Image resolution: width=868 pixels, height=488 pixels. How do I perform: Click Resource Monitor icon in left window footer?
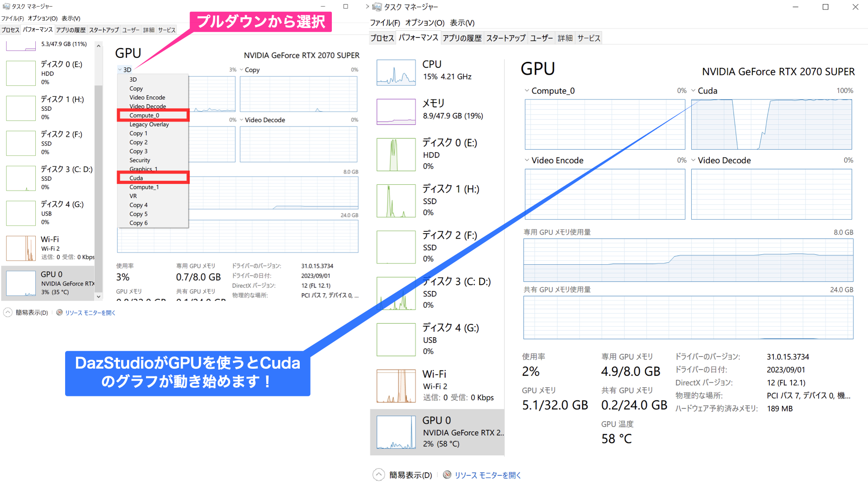(x=59, y=312)
